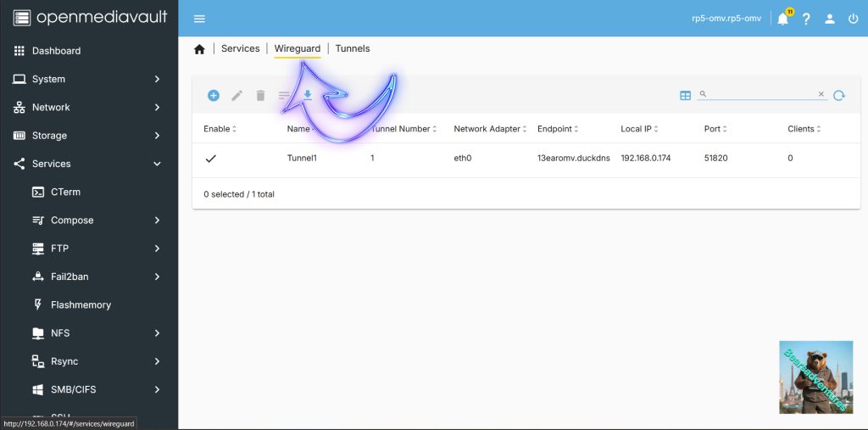
Task: Click the power icon in top bar
Action: 853,19
